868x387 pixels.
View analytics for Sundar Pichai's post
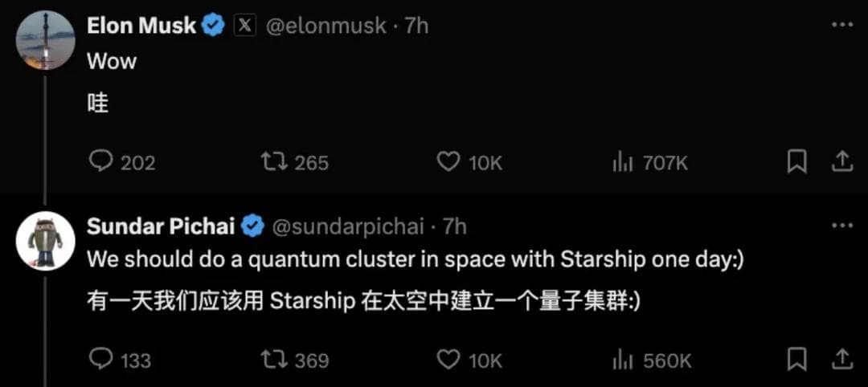click(x=623, y=360)
